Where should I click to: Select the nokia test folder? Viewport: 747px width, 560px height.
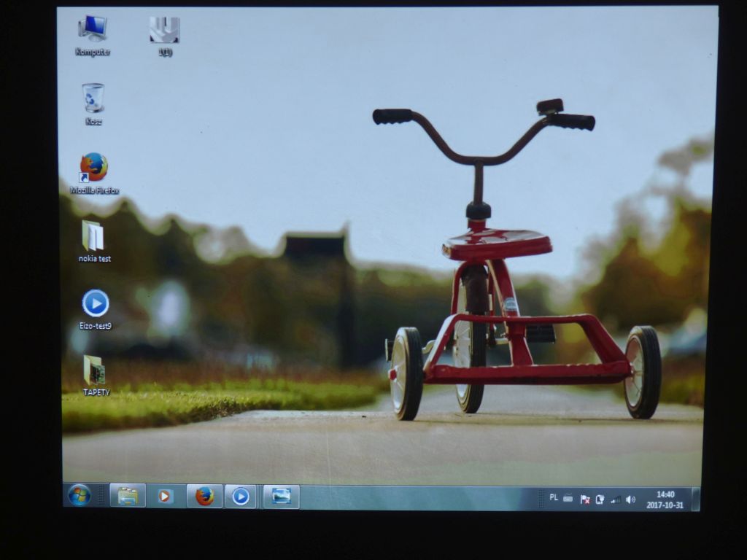(94, 241)
